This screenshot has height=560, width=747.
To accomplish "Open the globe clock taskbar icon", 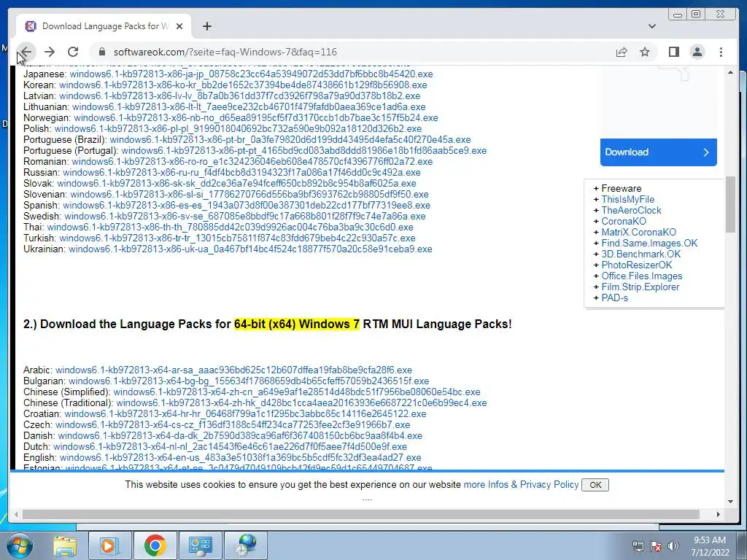I will pos(245,545).
